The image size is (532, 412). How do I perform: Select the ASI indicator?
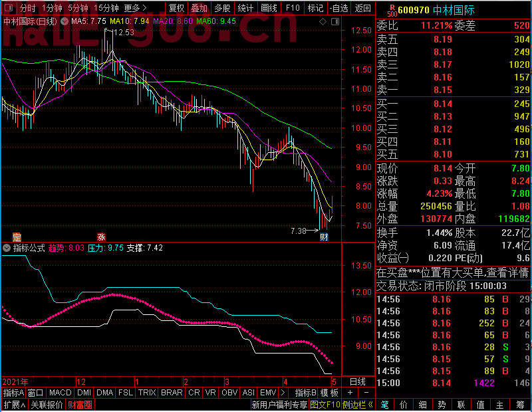(x=249, y=393)
